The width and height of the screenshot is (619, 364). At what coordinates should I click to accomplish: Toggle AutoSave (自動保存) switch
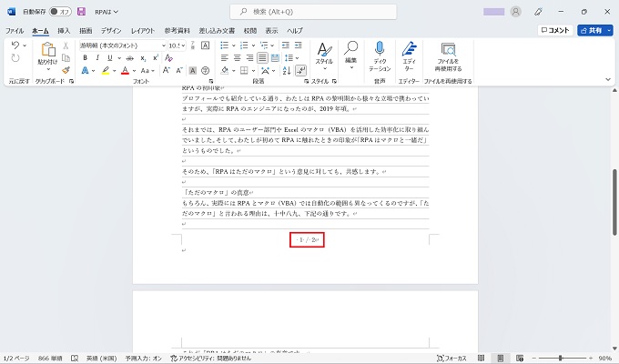pos(60,12)
